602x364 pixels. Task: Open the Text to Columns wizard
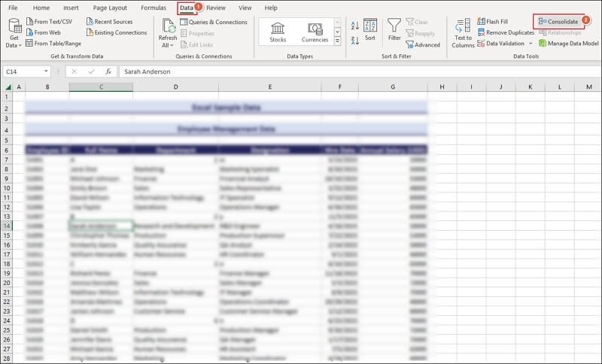463,34
